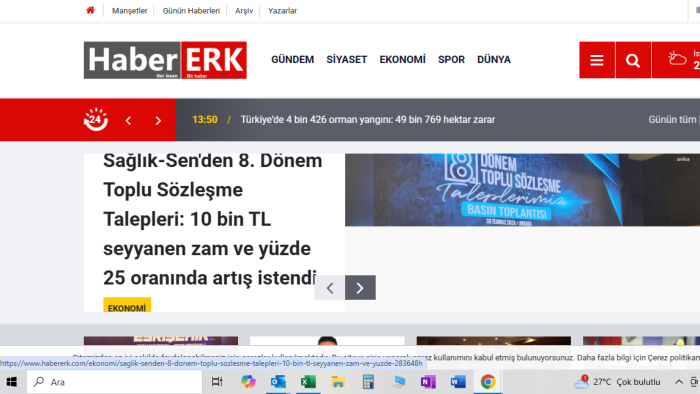Open the Yazarlar page
700x394 pixels.
tap(282, 11)
